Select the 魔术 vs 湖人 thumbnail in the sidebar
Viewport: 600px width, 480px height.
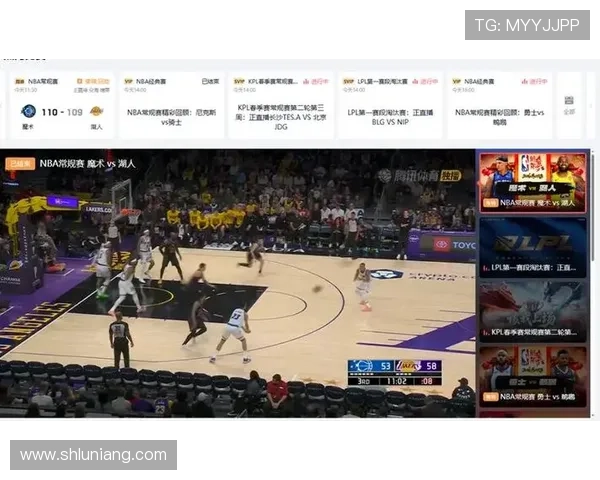point(533,183)
